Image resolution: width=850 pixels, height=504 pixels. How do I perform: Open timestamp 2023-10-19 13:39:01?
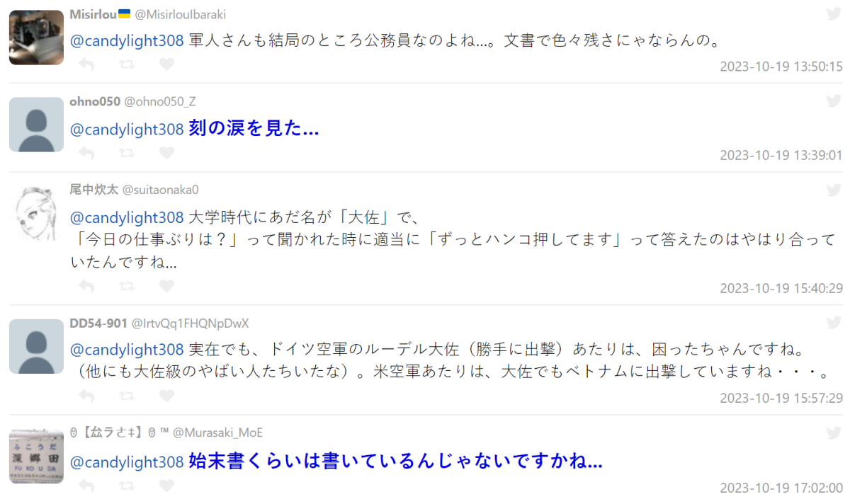781,155
